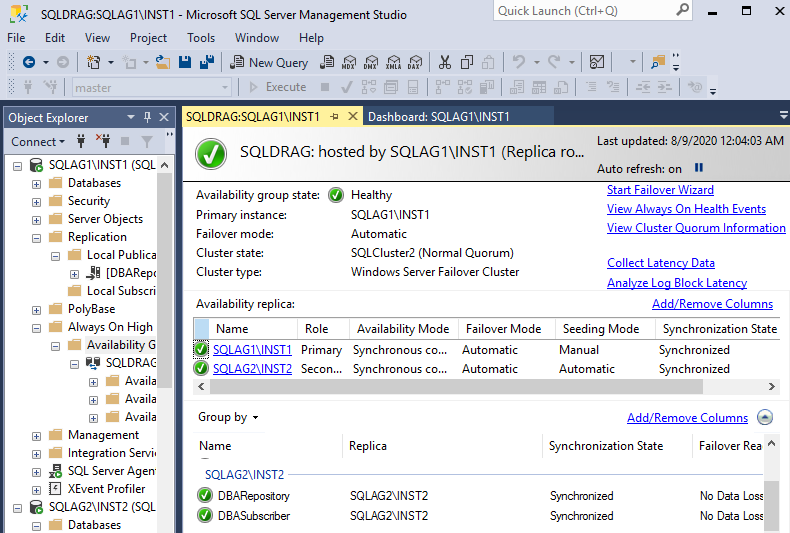Collapse the Replication tree node
Image resolution: width=790 pixels, height=533 pixels.
[x=37, y=237]
